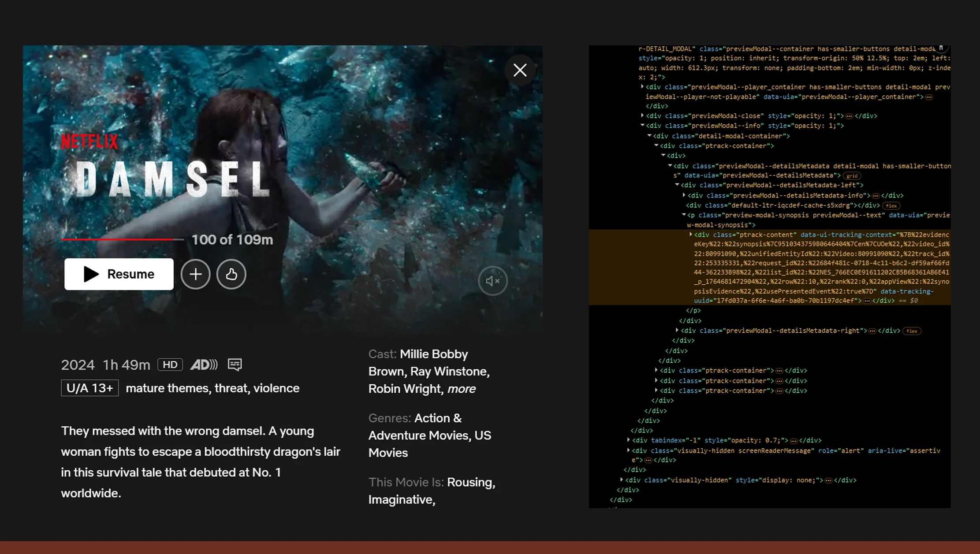Add Damsel to My List
This screenshot has height=554, width=980.
pyautogui.click(x=195, y=274)
